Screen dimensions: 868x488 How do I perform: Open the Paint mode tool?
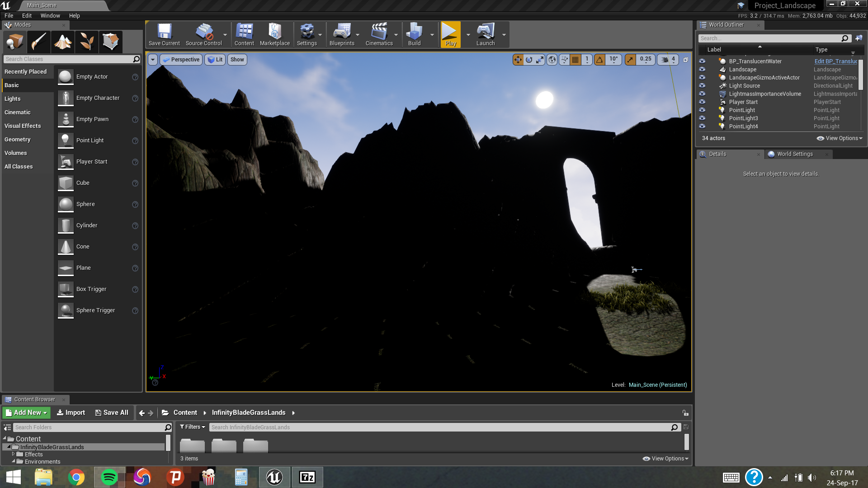pyautogui.click(x=38, y=42)
